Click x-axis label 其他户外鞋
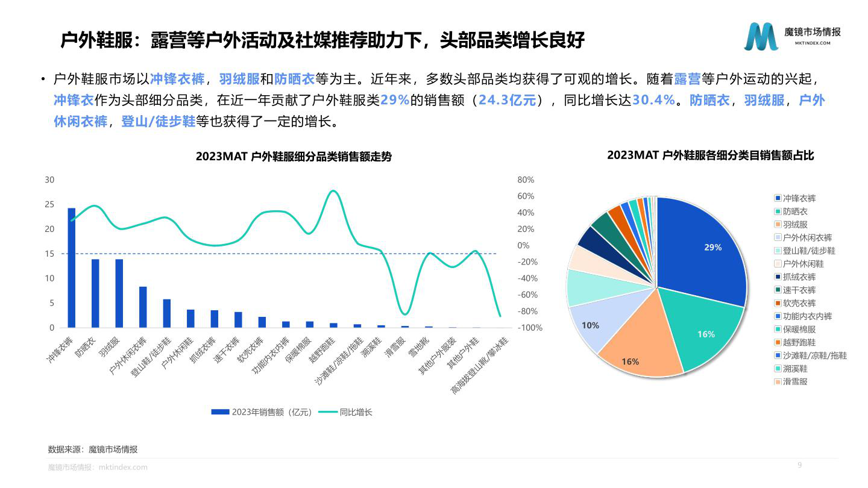 pos(464,353)
